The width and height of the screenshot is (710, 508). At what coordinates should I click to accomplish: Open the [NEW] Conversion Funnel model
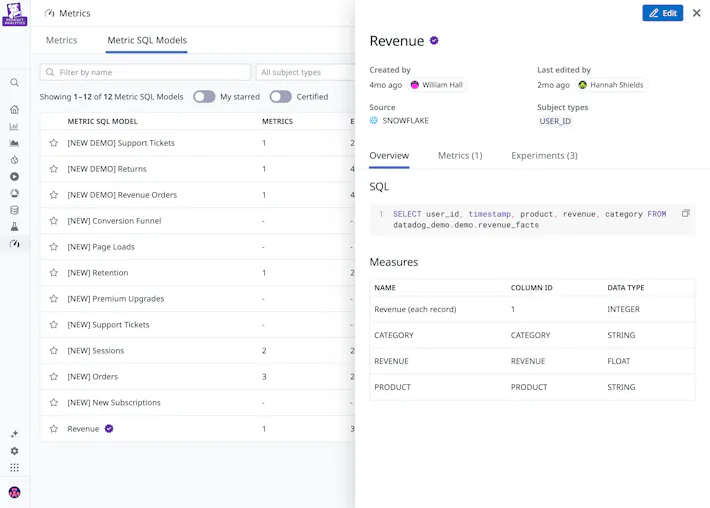(114, 221)
